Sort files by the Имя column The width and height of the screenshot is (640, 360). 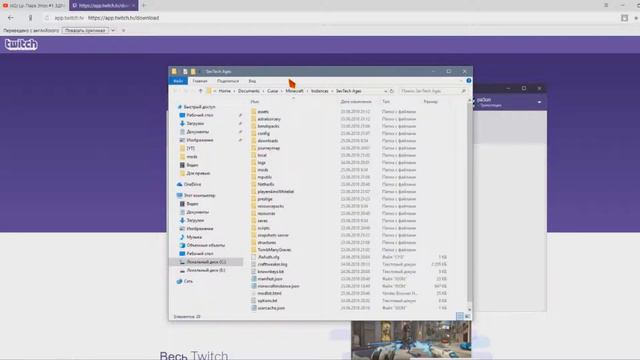pyautogui.click(x=255, y=102)
